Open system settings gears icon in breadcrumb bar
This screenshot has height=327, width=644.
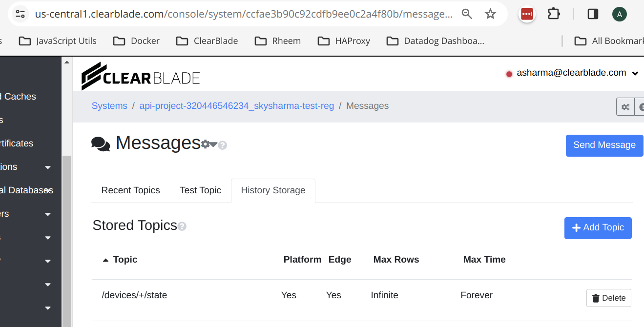pos(625,107)
